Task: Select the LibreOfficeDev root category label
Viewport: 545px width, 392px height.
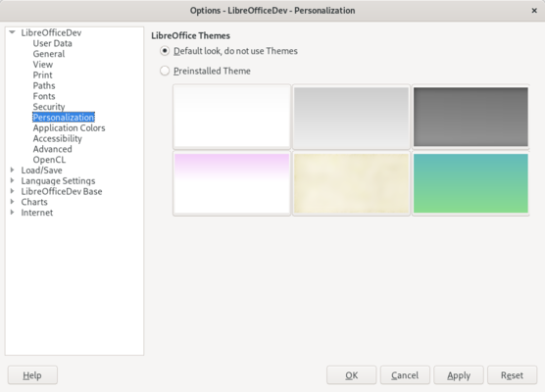Action: [51, 32]
